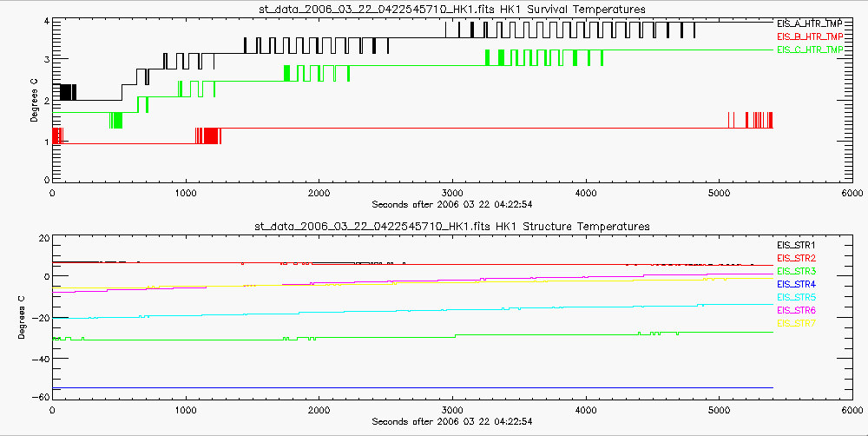The height and width of the screenshot is (436, 868).
Task: Select the EIS_STR6 legend entry
Action: pyautogui.click(x=796, y=310)
